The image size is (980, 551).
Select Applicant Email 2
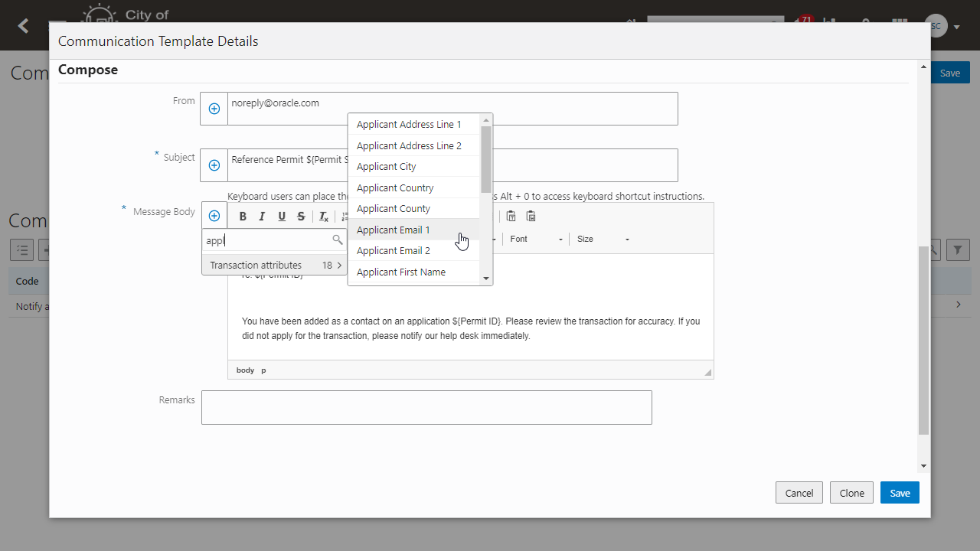[414, 251]
